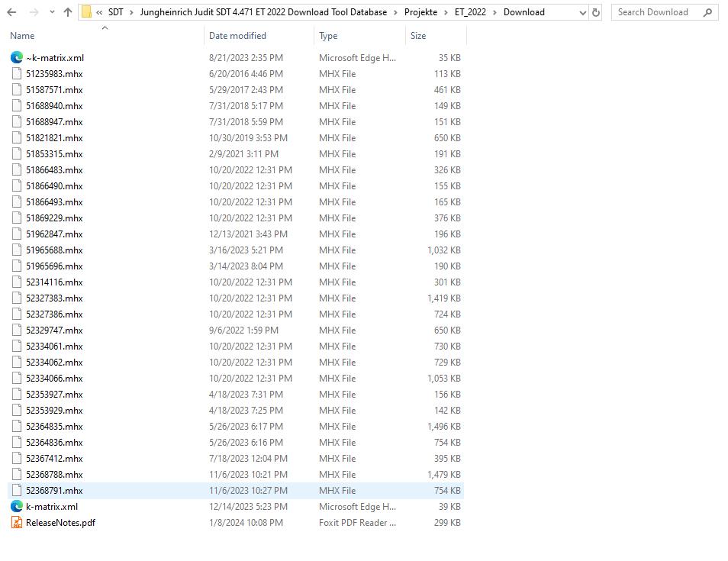728x561 pixels.
Task: Click the search magnifier icon
Action: click(x=707, y=12)
